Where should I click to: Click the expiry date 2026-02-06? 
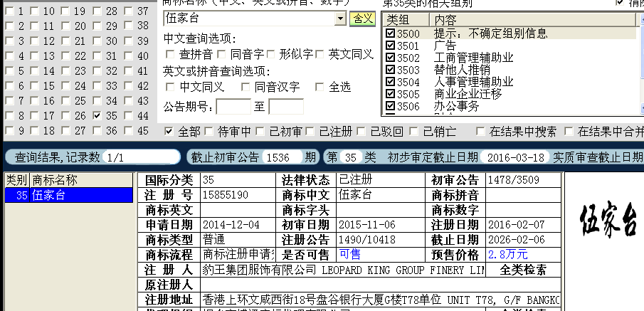pos(517,240)
